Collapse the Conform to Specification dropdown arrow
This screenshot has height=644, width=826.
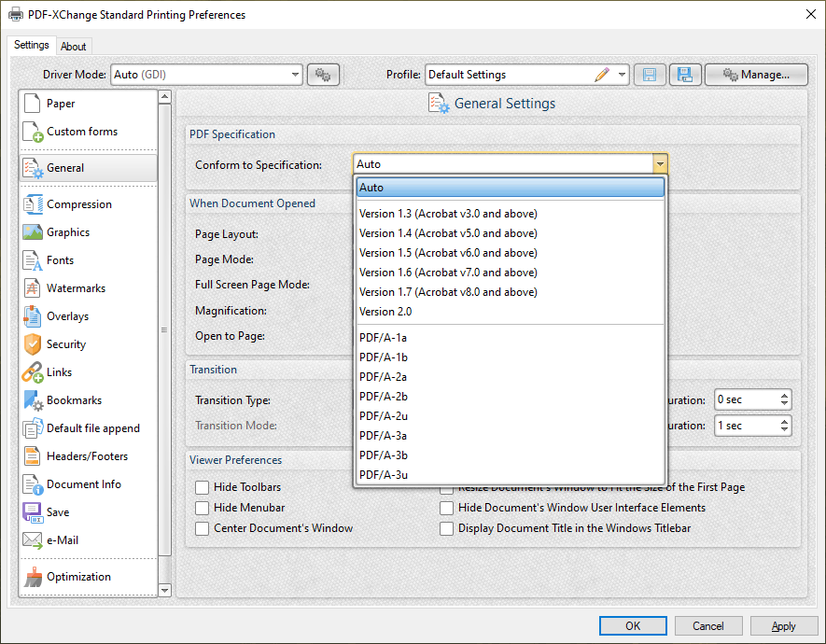[660, 164]
